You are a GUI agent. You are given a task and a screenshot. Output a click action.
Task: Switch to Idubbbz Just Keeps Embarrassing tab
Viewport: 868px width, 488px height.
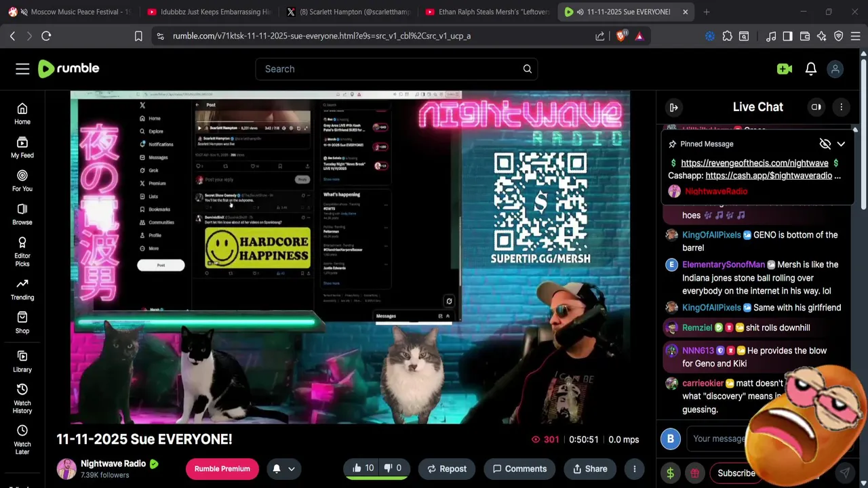209,12
